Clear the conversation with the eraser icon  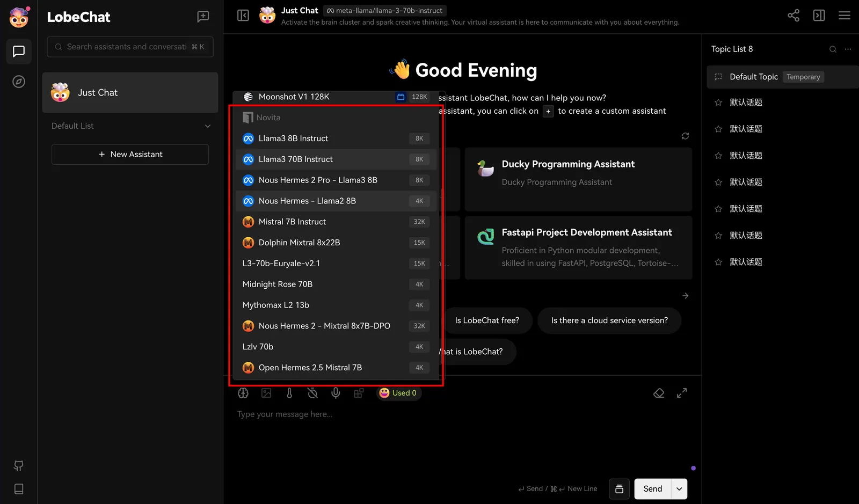point(659,393)
